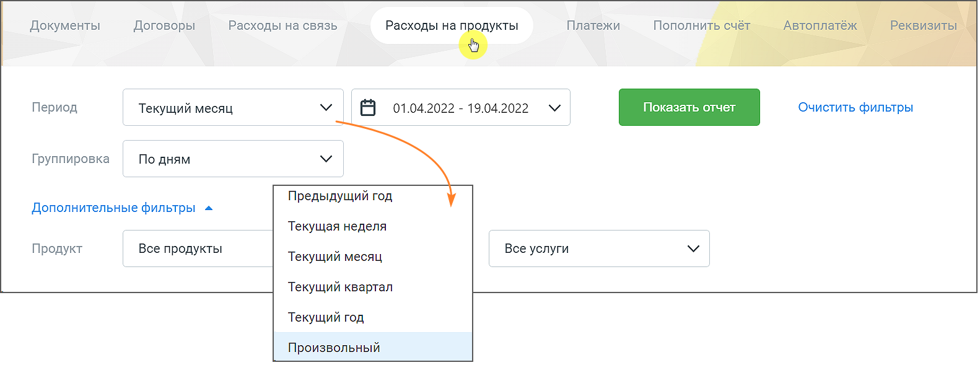
Task: Open the Расходы на связь tab
Action: [x=282, y=25]
